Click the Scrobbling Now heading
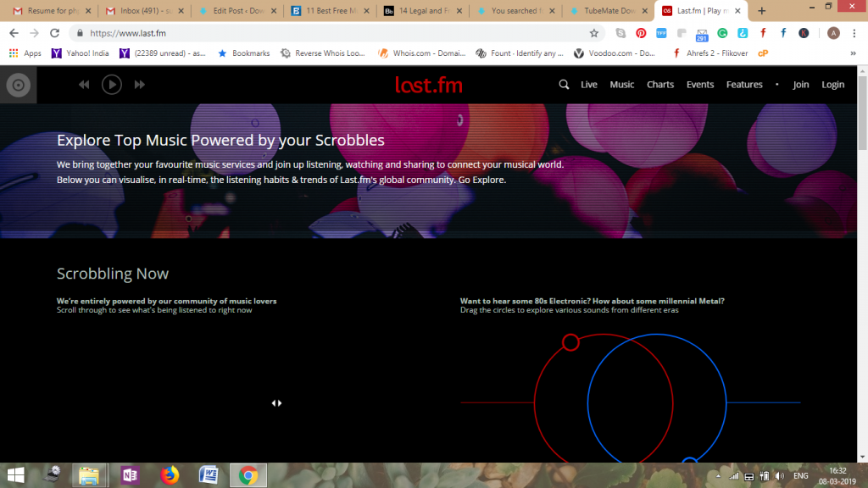This screenshot has height=488, width=868. coord(113,274)
